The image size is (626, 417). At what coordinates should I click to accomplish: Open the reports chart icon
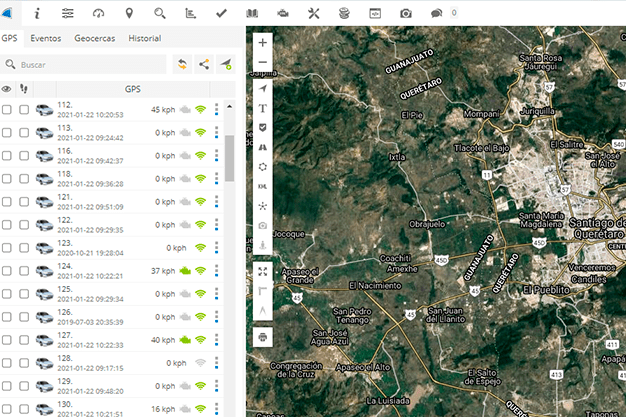coord(190,14)
